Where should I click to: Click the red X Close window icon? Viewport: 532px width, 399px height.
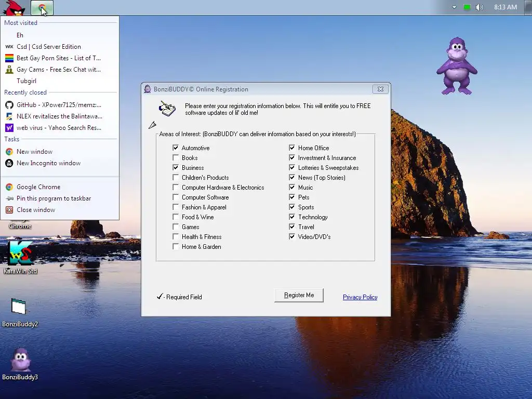click(x=9, y=210)
